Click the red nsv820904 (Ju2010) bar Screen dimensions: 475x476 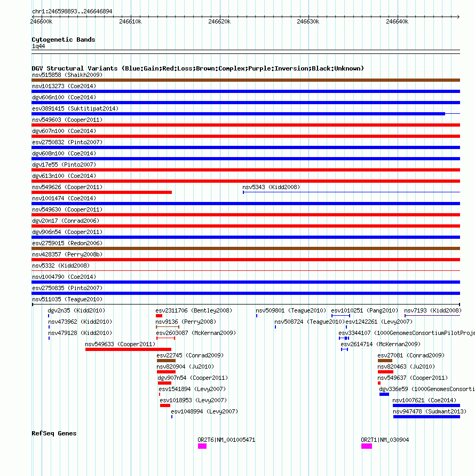pyautogui.click(x=166, y=372)
